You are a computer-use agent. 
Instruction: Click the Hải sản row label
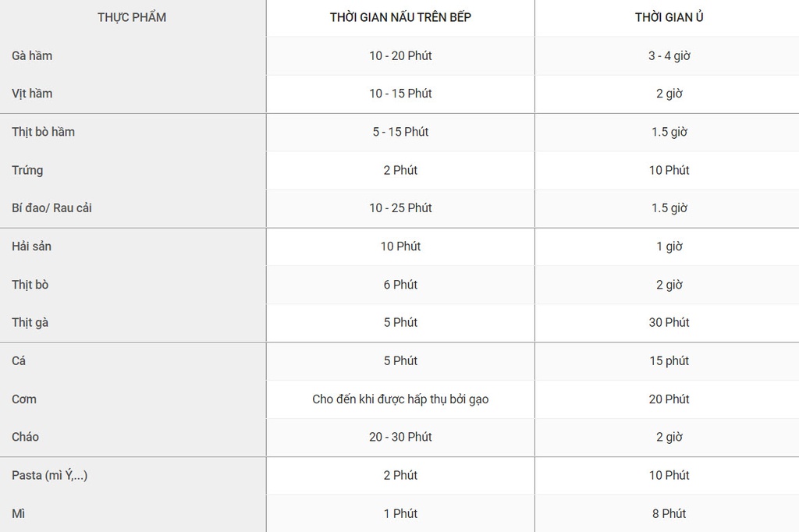coord(32,246)
